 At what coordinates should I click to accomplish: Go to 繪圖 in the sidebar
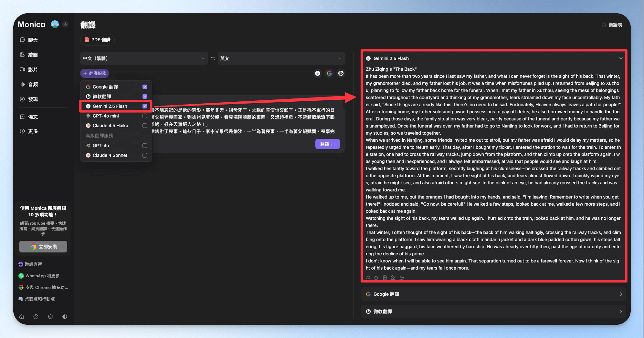33,55
